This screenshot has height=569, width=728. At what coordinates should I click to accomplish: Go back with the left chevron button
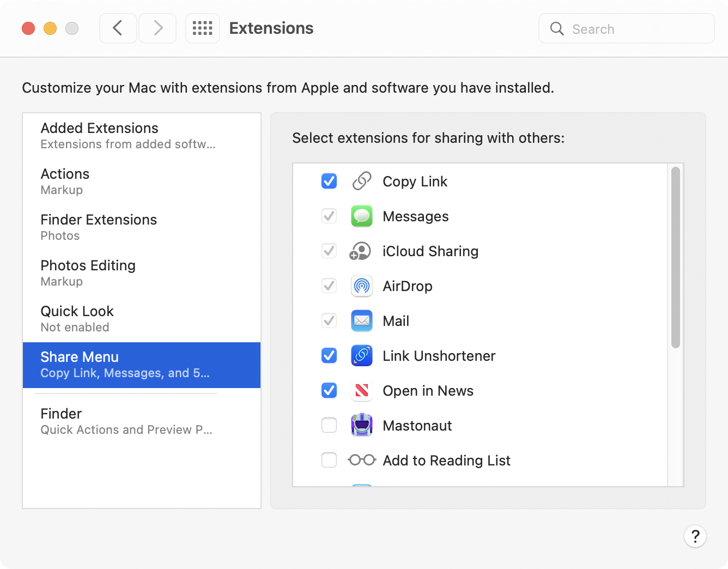point(118,28)
